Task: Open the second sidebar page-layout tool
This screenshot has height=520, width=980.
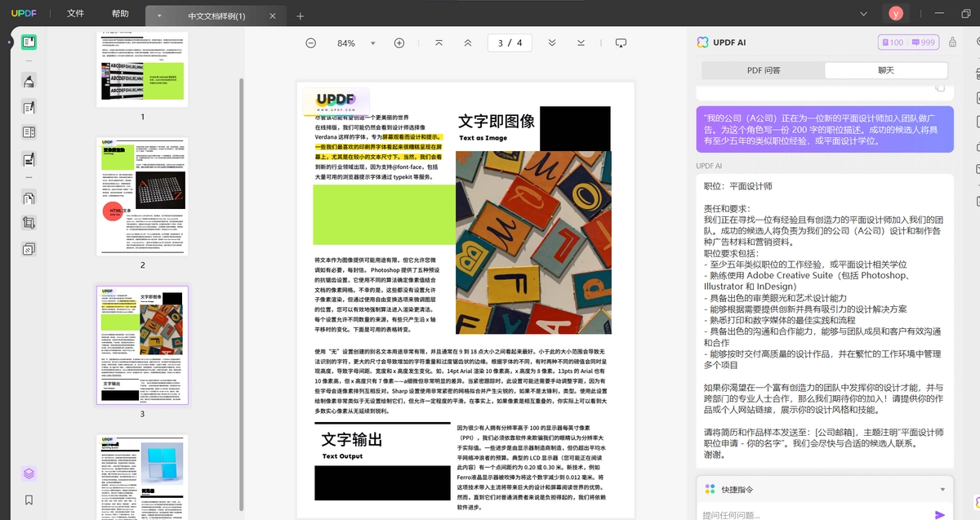Action: (29, 132)
